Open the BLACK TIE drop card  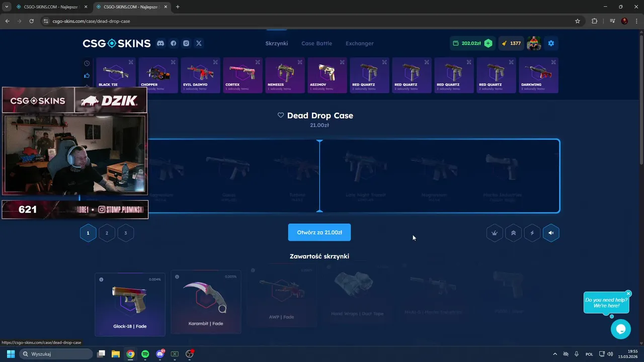coord(116,75)
